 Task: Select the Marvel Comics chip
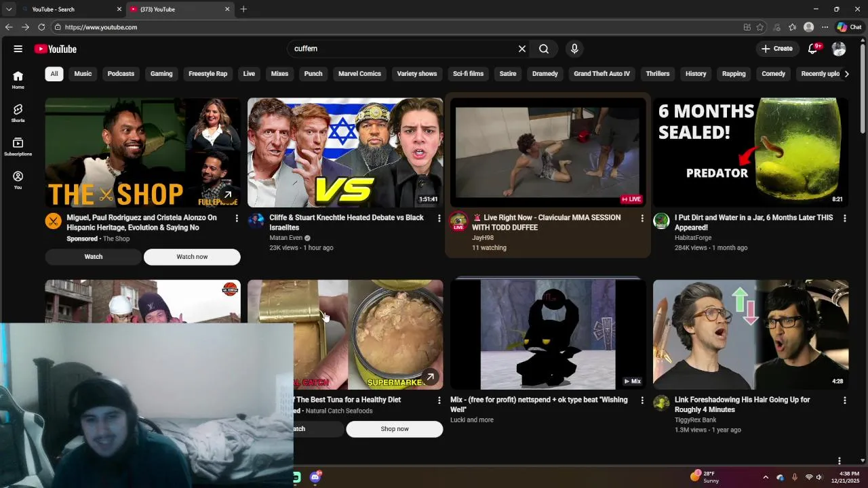(x=359, y=74)
